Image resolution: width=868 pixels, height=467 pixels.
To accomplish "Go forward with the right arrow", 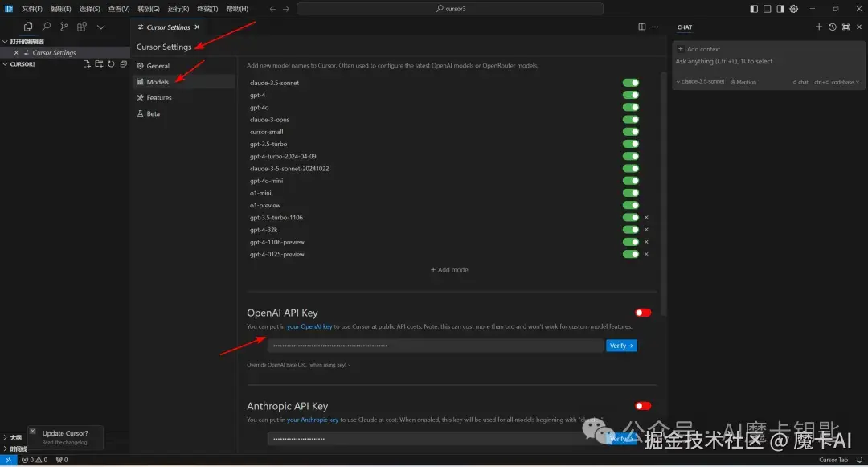I will point(286,9).
